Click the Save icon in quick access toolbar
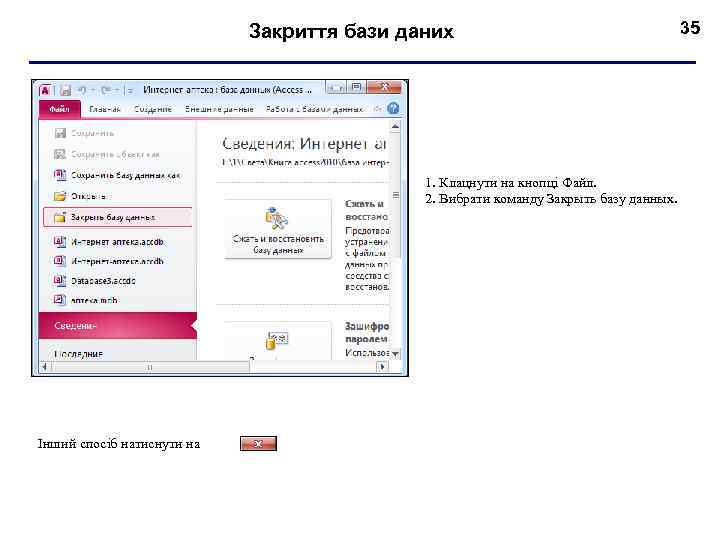 pos(66,90)
